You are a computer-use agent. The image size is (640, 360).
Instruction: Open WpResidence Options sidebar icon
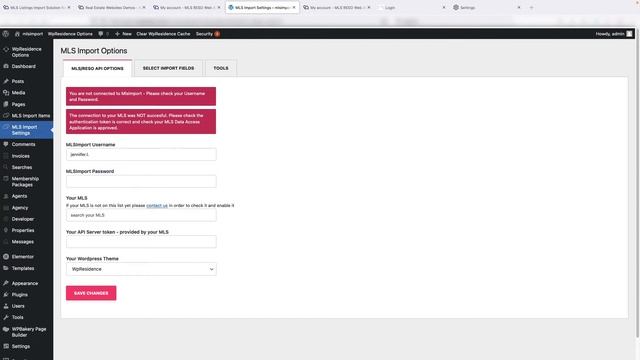click(x=6, y=49)
